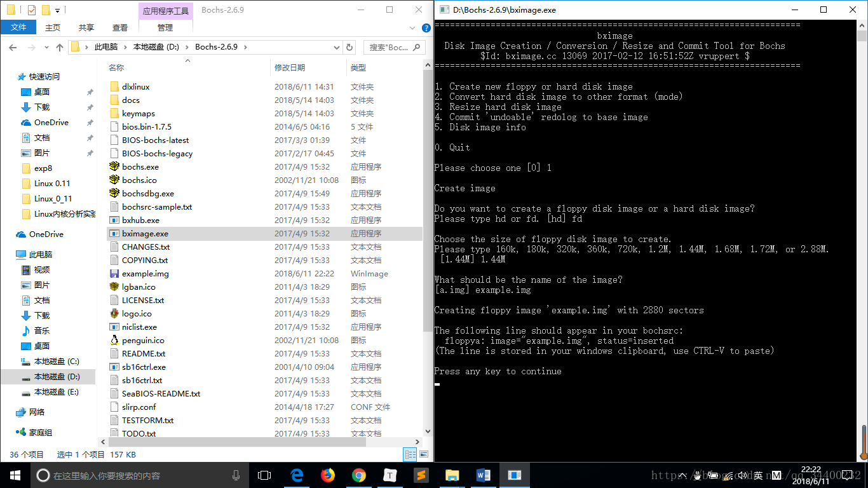Open recent locations dropdown arrow
The width and height of the screenshot is (868, 488).
[x=45, y=47]
